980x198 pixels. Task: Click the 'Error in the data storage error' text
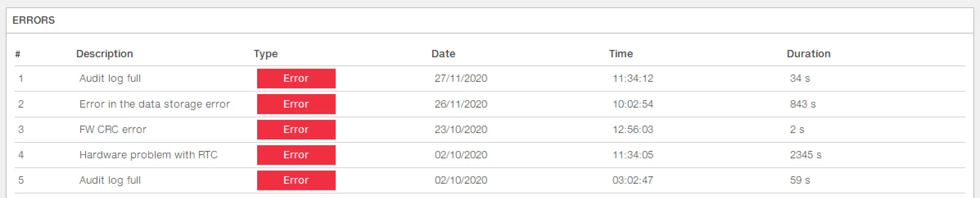click(x=155, y=104)
